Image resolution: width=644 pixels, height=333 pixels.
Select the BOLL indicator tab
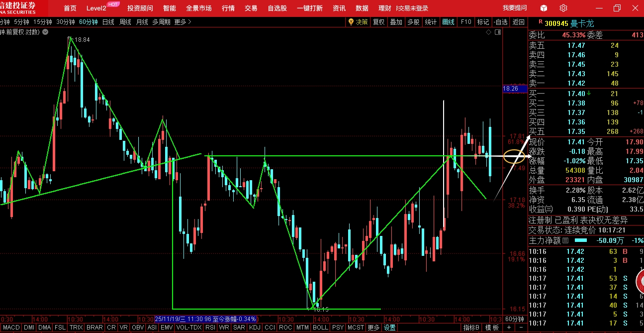pyautogui.click(x=320, y=328)
